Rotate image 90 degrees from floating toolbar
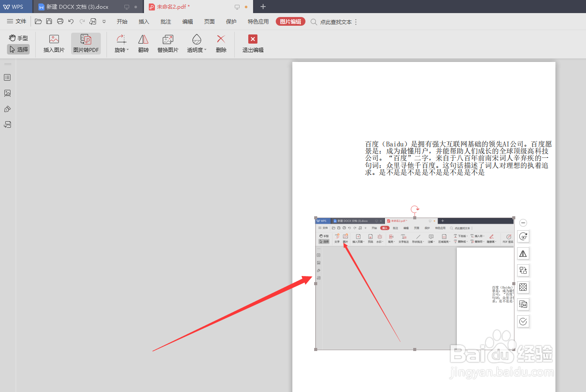 point(523,236)
